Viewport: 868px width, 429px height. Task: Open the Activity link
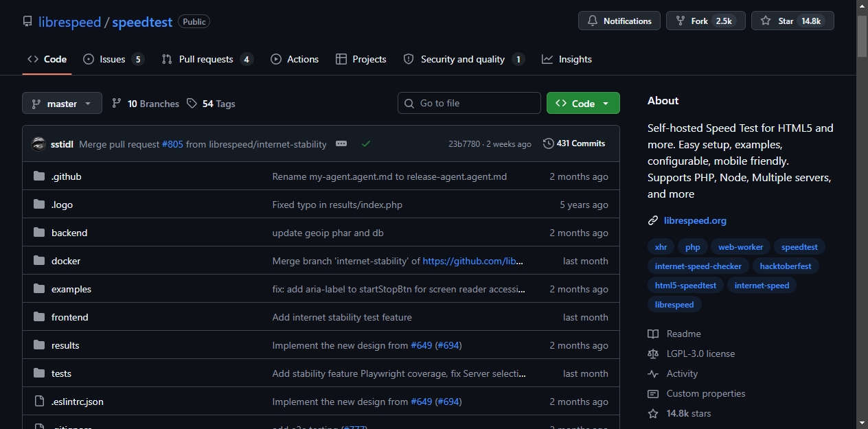pos(673,373)
